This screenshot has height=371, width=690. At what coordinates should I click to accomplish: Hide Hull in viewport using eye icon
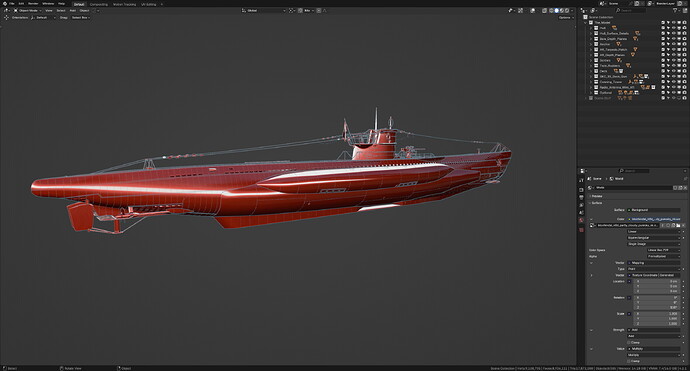click(x=674, y=28)
